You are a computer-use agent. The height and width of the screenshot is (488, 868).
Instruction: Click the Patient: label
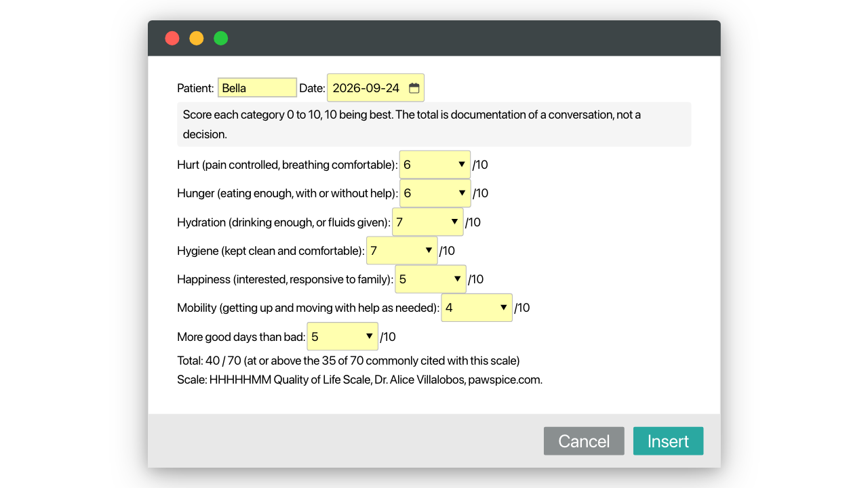(195, 88)
